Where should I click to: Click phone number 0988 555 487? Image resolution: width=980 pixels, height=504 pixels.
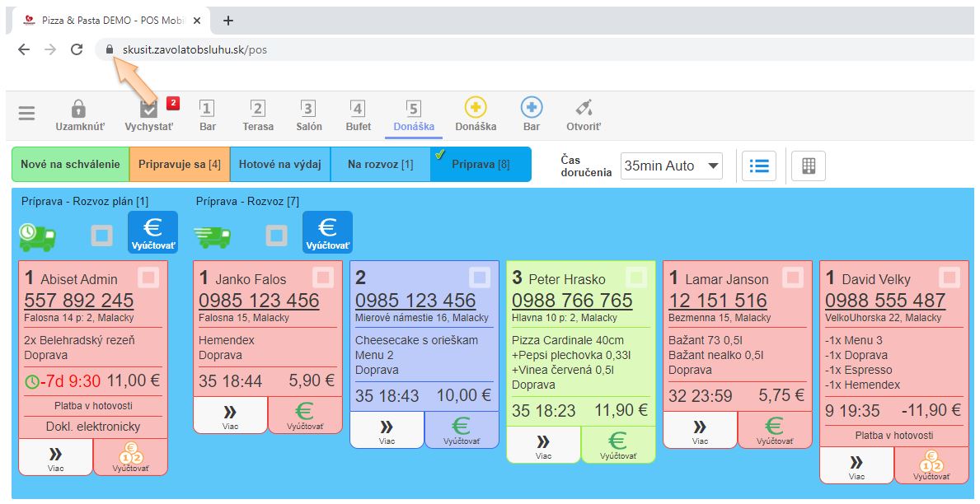884,301
